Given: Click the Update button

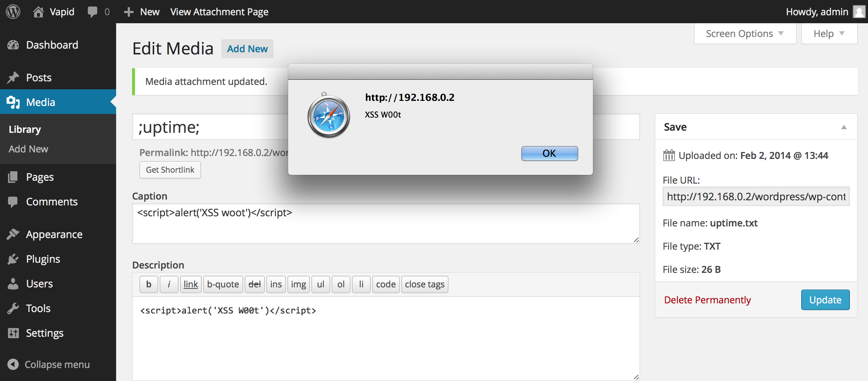Looking at the screenshot, I should pyautogui.click(x=825, y=300).
